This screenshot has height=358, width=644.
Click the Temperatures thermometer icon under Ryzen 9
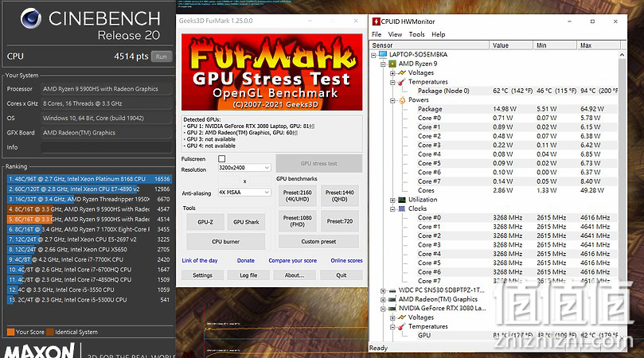tap(402, 82)
